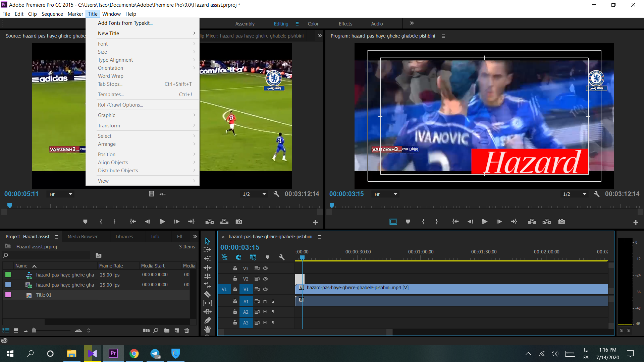Image resolution: width=644 pixels, height=362 pixels.
Task: Select the Hand tool
Action: (x=208, y=329)
